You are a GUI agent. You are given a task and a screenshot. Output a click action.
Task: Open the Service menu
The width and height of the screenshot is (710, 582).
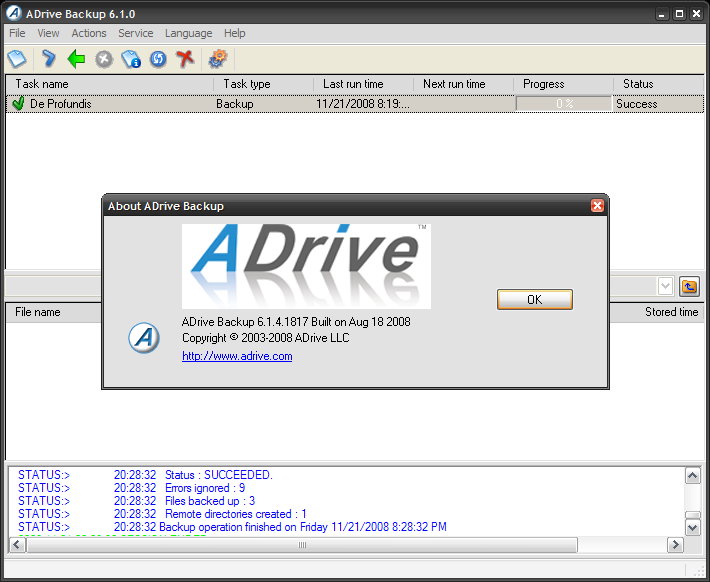pos(135,33)
